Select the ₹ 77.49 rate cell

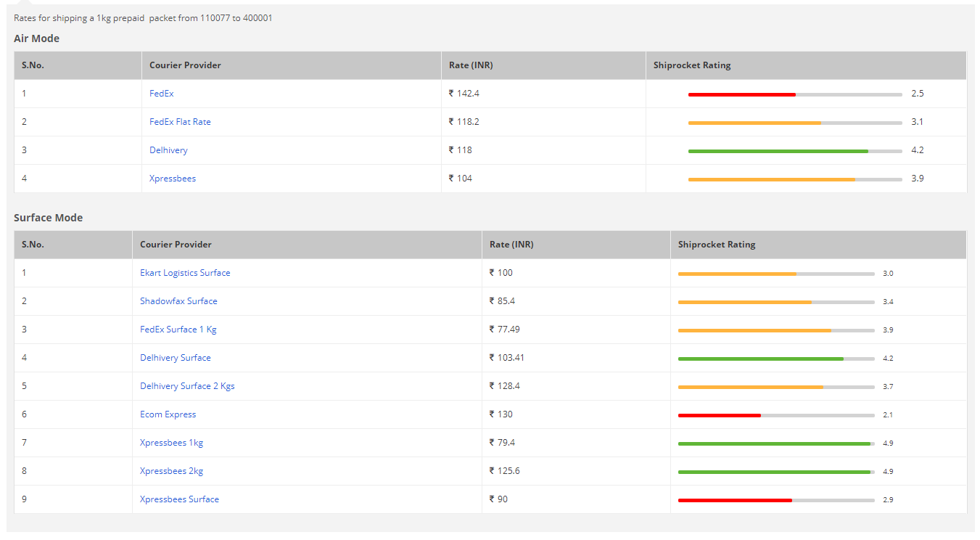pos(576,330)
